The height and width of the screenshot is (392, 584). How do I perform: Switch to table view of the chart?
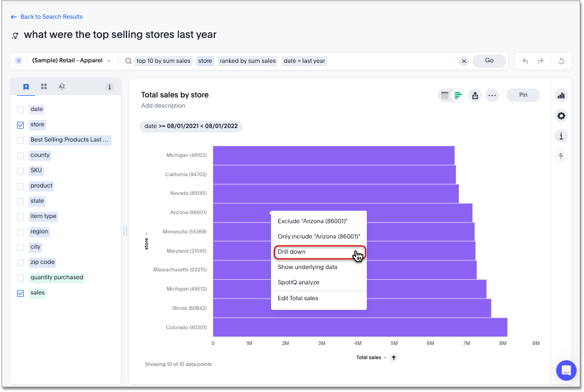point(446,96)
